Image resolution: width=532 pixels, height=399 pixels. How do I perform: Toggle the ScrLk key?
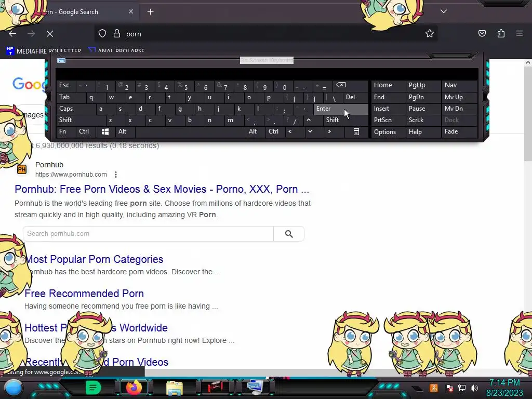point(423,120)
